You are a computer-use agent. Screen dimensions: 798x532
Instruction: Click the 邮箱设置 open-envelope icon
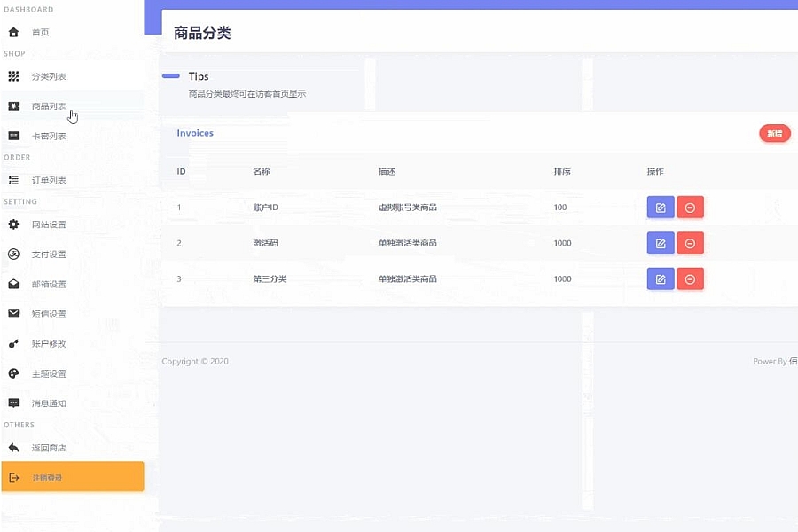tap(13, 284)
